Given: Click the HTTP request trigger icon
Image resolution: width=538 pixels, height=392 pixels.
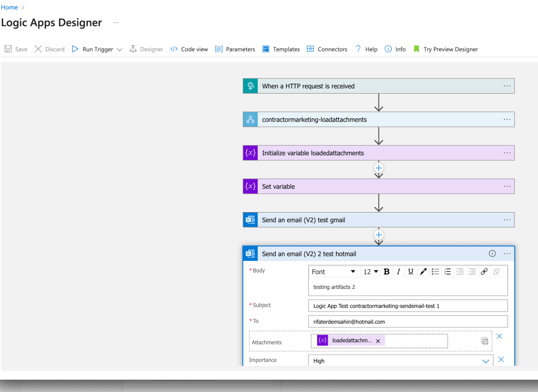Looking at the screenshot, I should 250,86.
